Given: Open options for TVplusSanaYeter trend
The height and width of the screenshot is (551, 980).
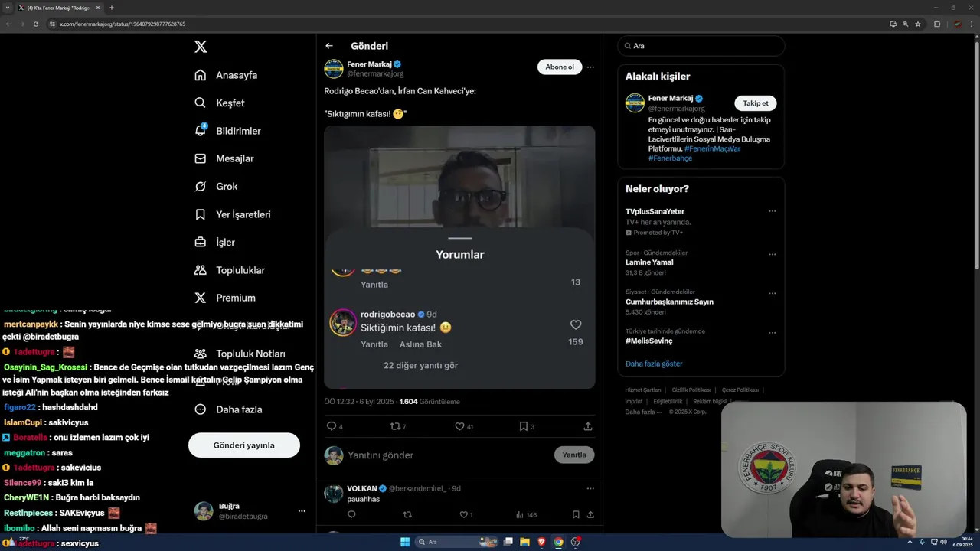Looking at the screenshot, I should coord(772,211).
